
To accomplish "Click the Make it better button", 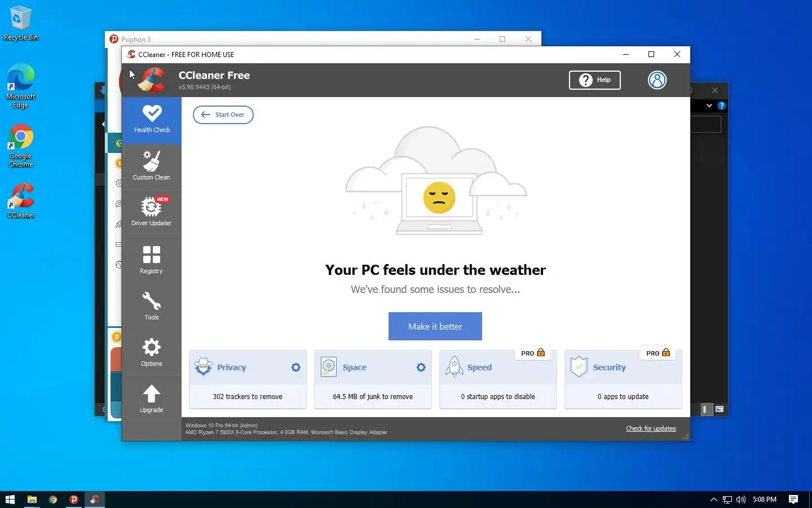I will [x=435, y=326].
